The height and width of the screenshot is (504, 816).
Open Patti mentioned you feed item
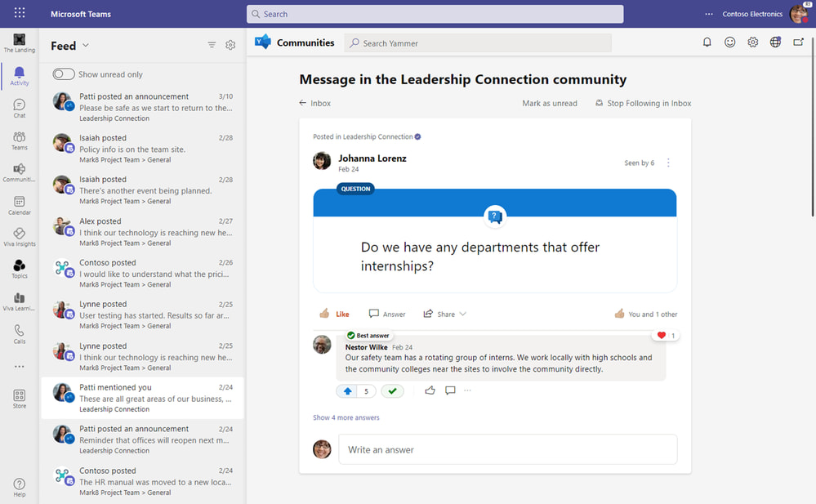(143, 398)
